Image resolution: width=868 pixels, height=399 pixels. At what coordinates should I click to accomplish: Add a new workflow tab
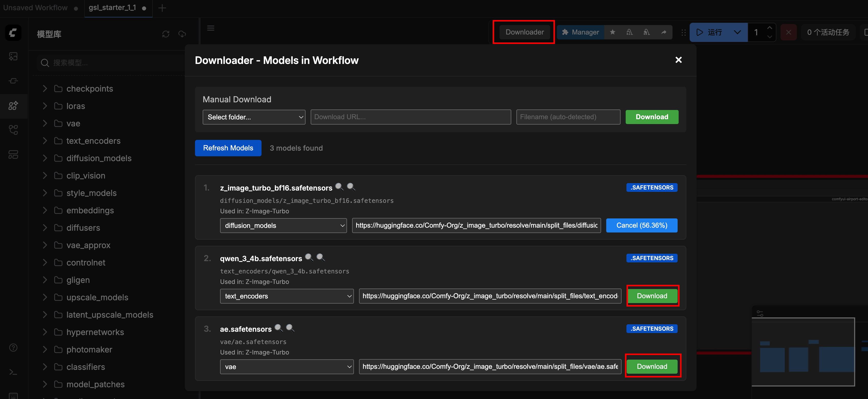(162, 8)
